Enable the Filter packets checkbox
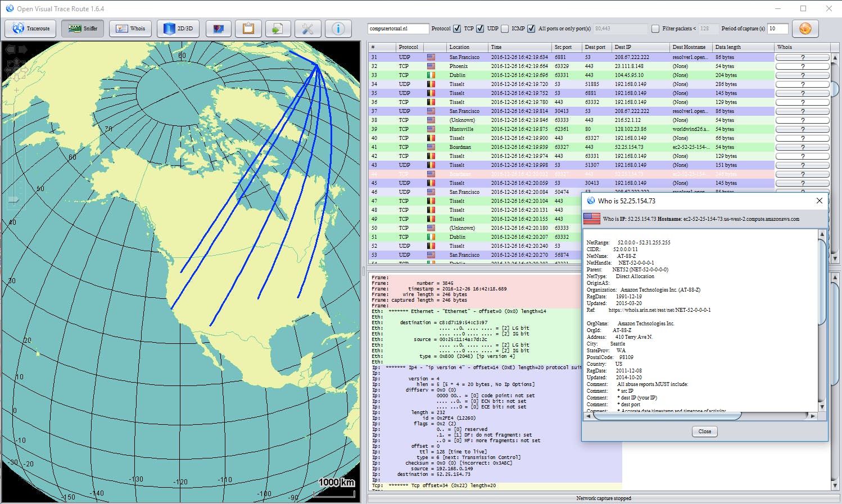 655,29
